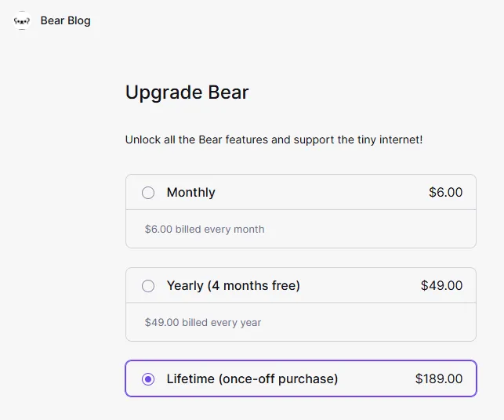Open the Bear Blog home link
Viewport: 504px width, 420px height.
[x=65, y=20]
